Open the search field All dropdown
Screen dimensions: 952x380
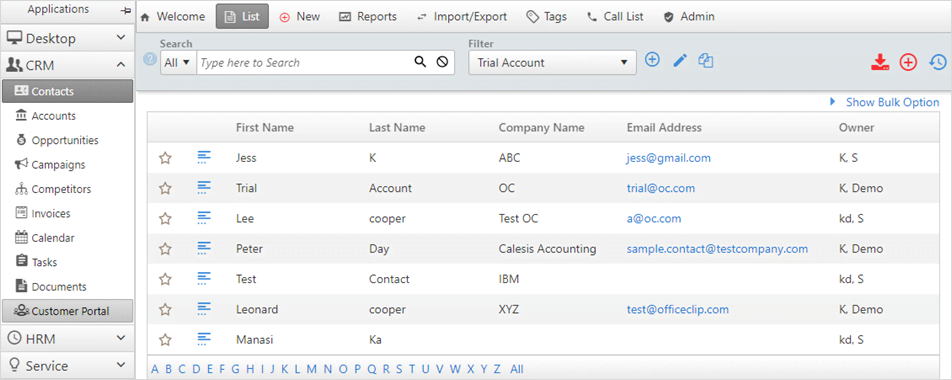(178, 63)
